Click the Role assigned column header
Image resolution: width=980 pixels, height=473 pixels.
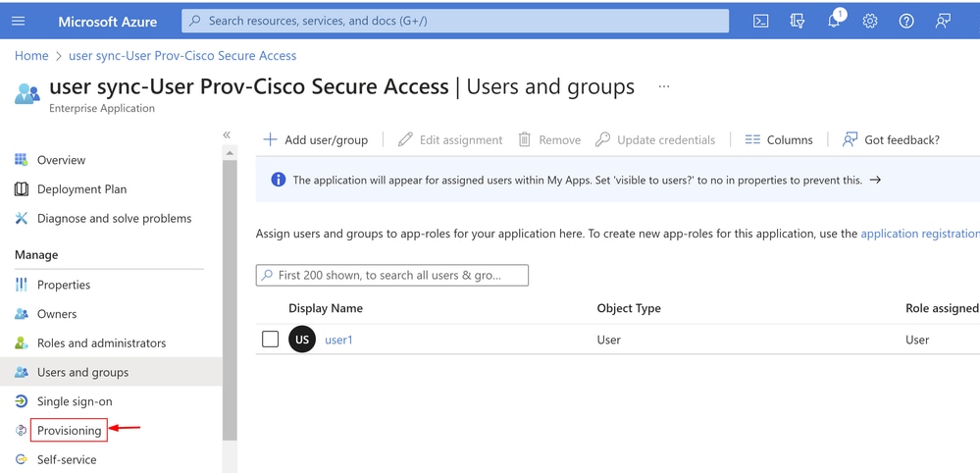pos(942,308)
